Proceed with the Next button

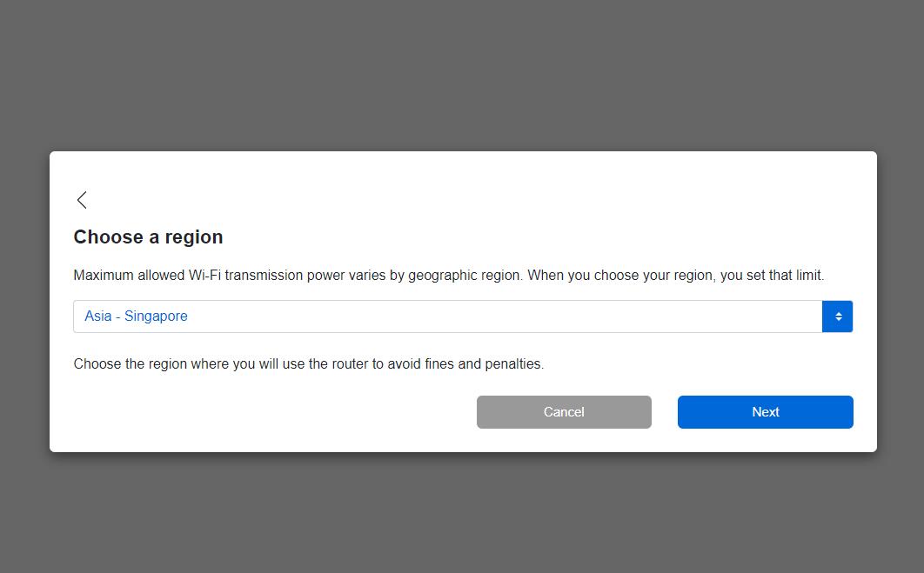(x=765, y=412)
